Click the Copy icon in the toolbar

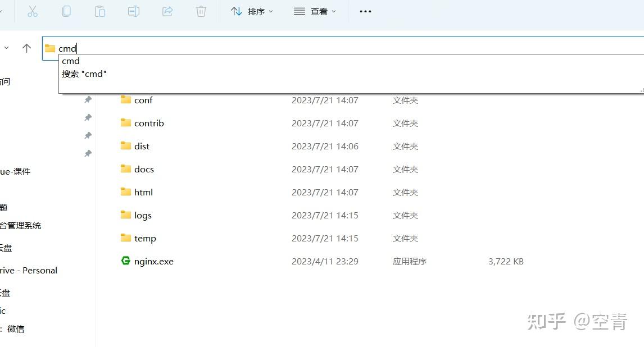[66, 11]
